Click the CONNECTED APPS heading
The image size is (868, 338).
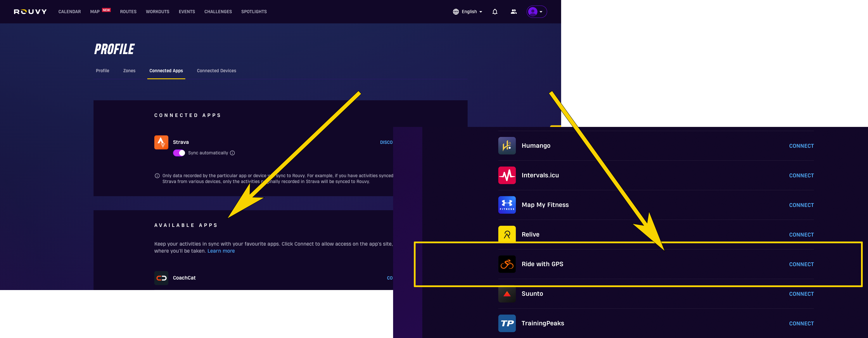[187, 115]
